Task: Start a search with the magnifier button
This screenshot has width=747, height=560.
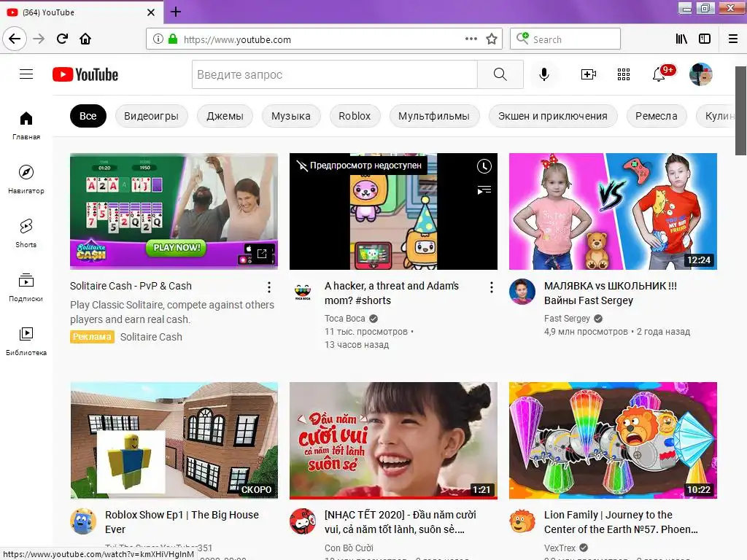Action: tap(500, 74)
